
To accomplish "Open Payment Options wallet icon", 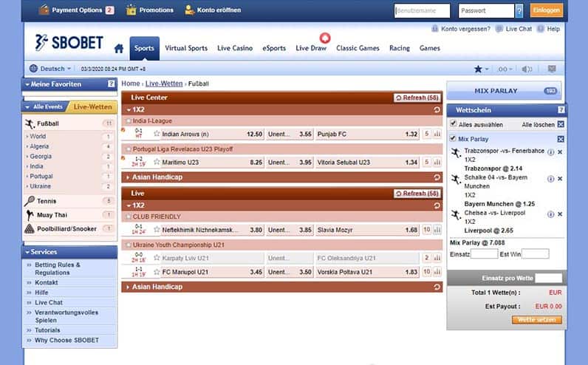I will (44, 10).
